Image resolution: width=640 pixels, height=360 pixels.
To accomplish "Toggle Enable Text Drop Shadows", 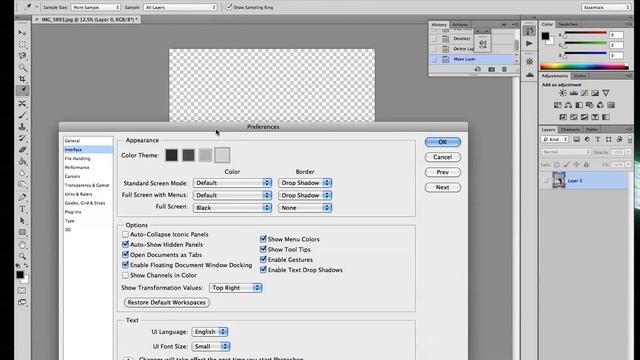I will click(263, 269).
